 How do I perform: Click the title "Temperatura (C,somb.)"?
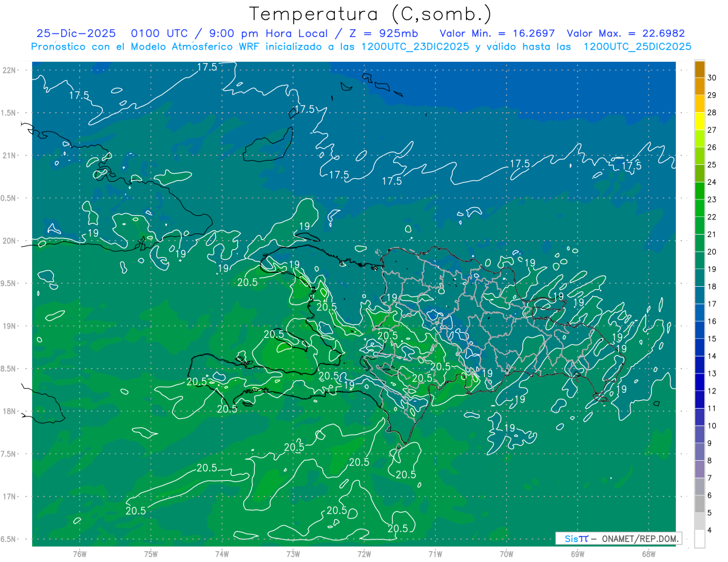click(371, 14)
